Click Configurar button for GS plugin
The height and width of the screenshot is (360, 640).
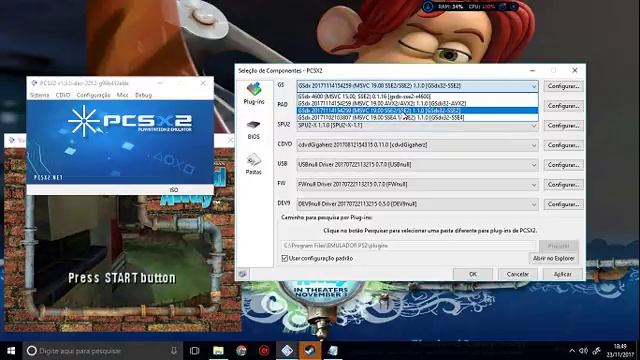coord(563,86)
